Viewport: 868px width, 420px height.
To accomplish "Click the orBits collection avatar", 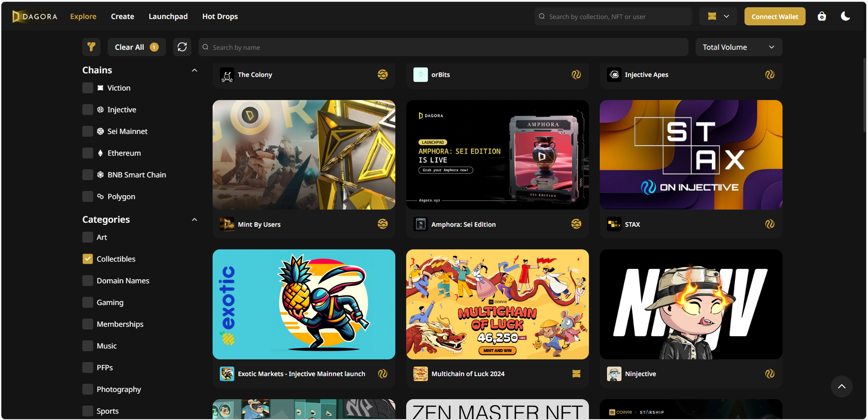I will [x=421, y=75].
